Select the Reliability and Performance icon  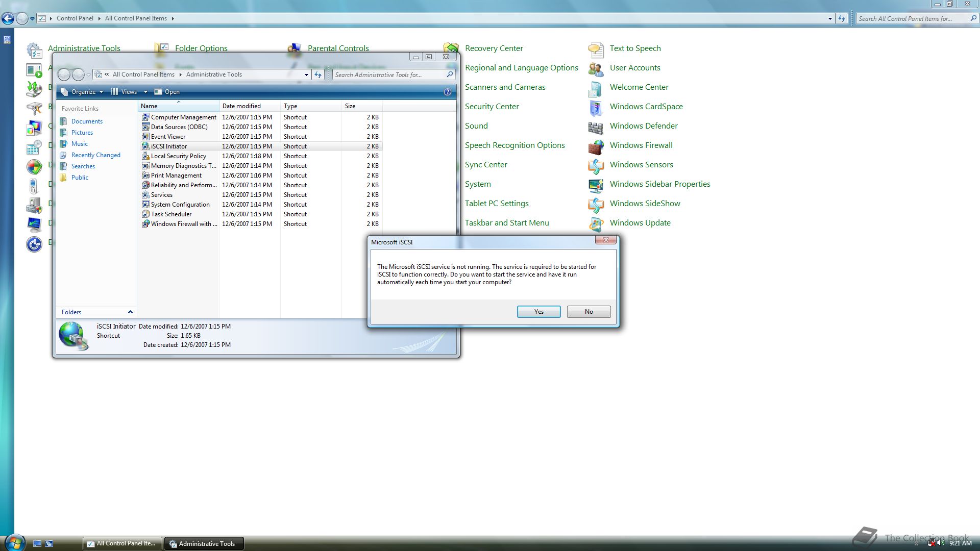pos(145,185)
